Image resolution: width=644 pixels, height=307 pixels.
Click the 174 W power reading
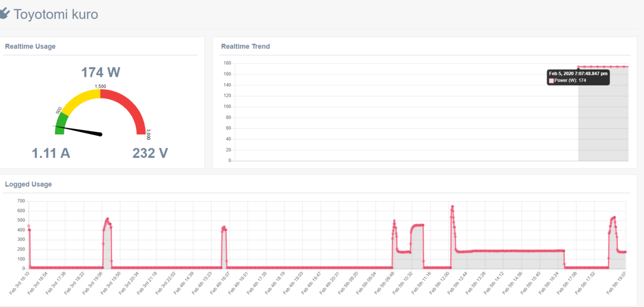click(101, 72)
